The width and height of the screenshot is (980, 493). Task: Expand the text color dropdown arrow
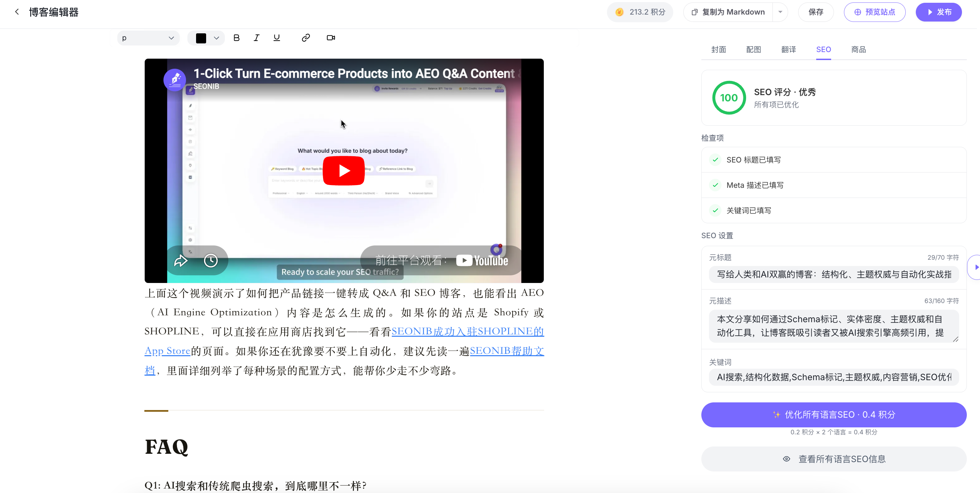[x=217, y=38]
